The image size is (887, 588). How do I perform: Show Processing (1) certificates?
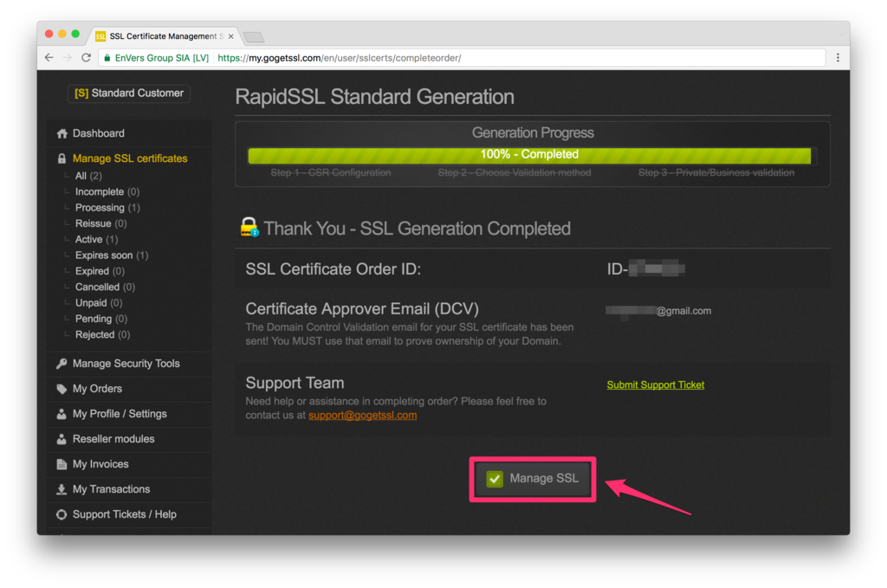[x=107, y=208]
